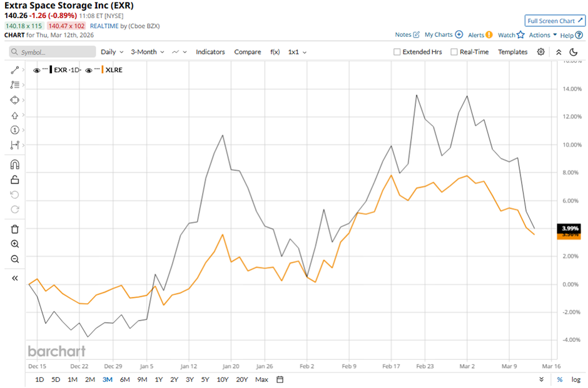The height and width of the screenshot is (388, 588).
Task: Enable Real-Time checkbox
Action: tap(454, 52)
